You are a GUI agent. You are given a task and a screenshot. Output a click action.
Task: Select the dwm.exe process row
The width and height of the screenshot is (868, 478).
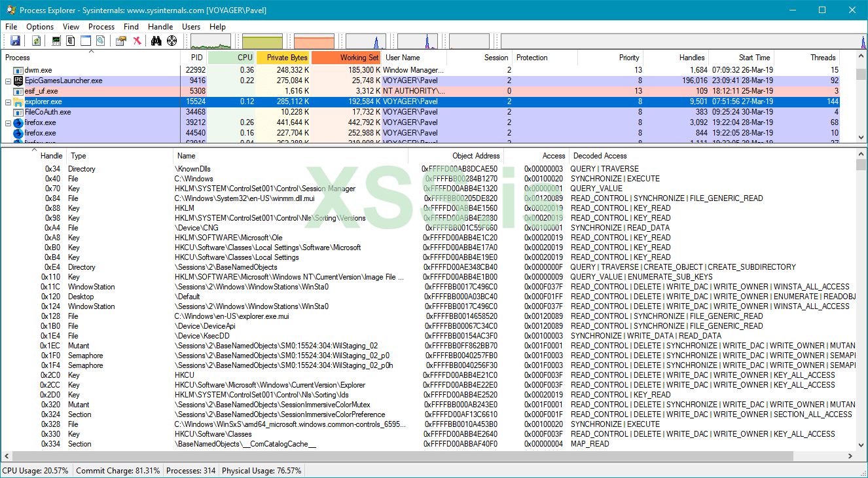[38, 70]
